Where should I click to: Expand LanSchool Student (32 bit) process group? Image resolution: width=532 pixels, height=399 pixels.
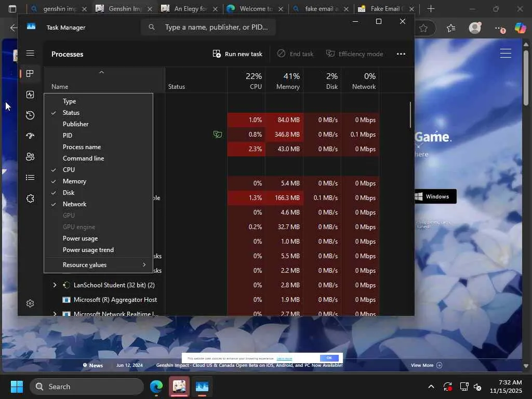pos(55,285)
